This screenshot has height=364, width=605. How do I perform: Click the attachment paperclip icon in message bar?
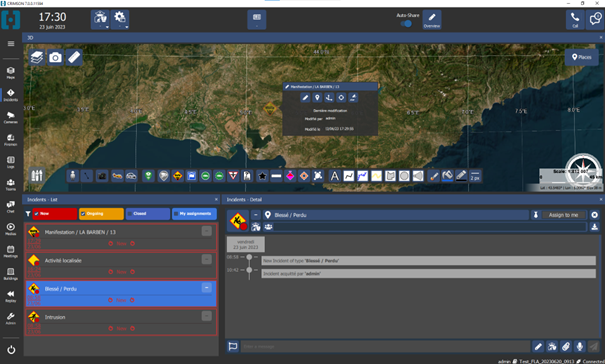(x=566, y=346)
